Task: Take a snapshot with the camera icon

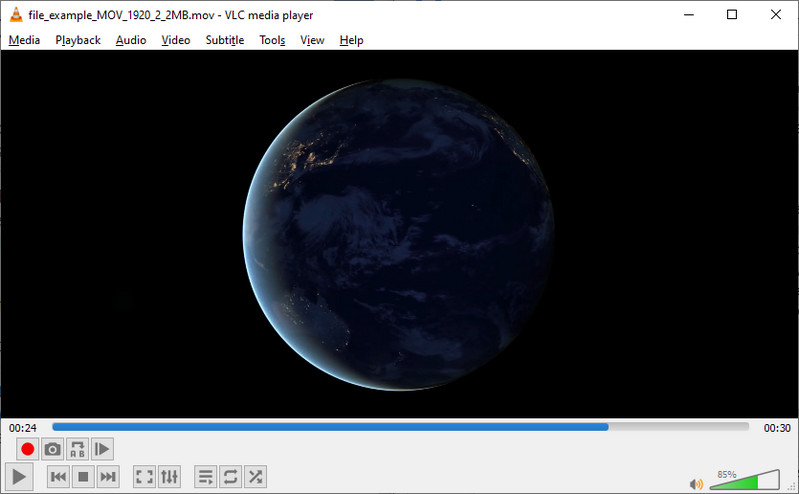Action: click(53, 450)
